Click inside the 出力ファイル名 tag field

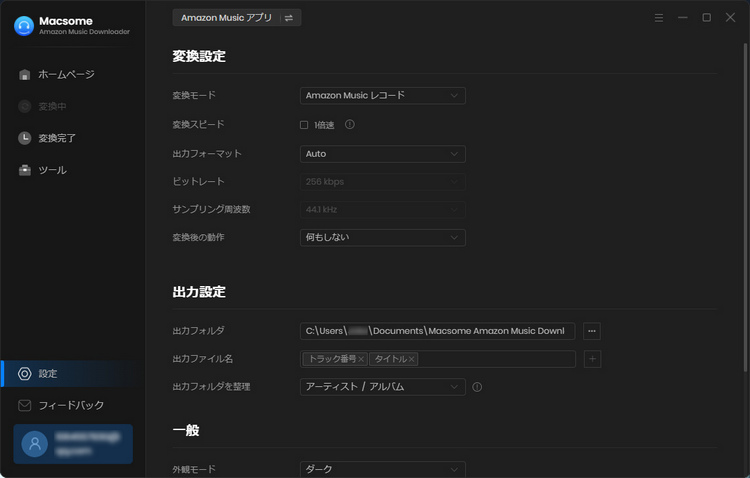point(496,359)
